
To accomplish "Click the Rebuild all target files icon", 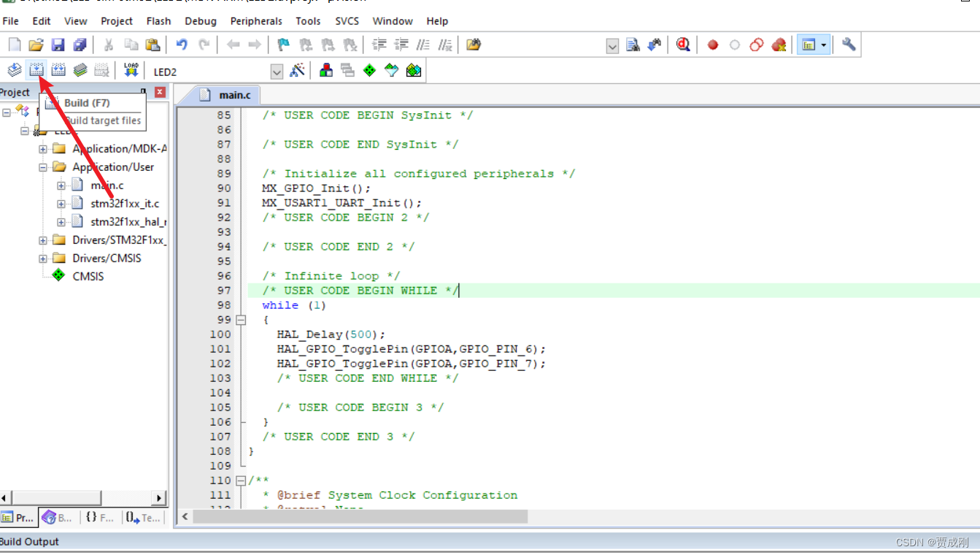I will coord(58,71).
